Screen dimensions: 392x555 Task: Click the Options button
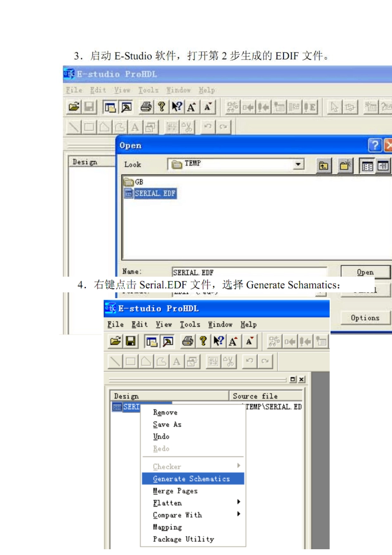click(365, 318)
